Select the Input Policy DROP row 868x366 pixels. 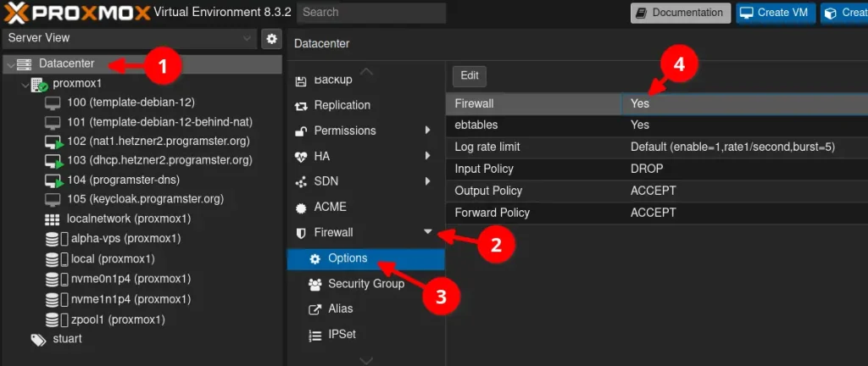pyautogui.click(x=657, y=169)
